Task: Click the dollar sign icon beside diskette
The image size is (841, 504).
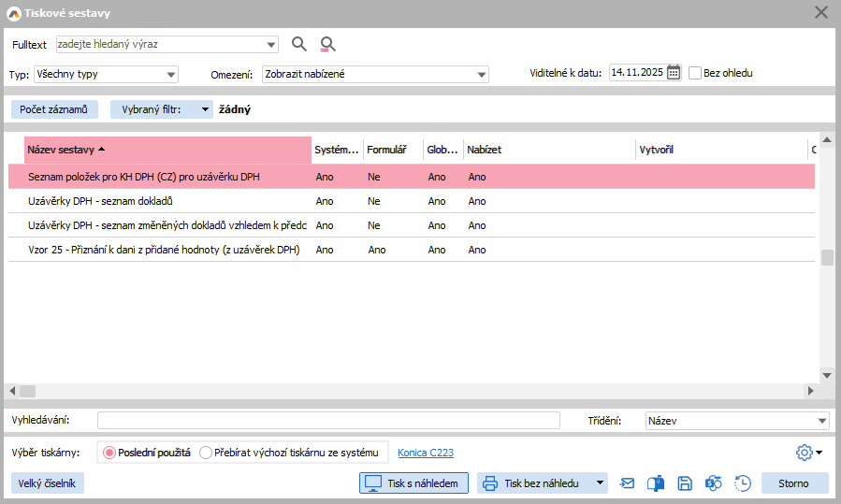Action: [x=714, y=483]
